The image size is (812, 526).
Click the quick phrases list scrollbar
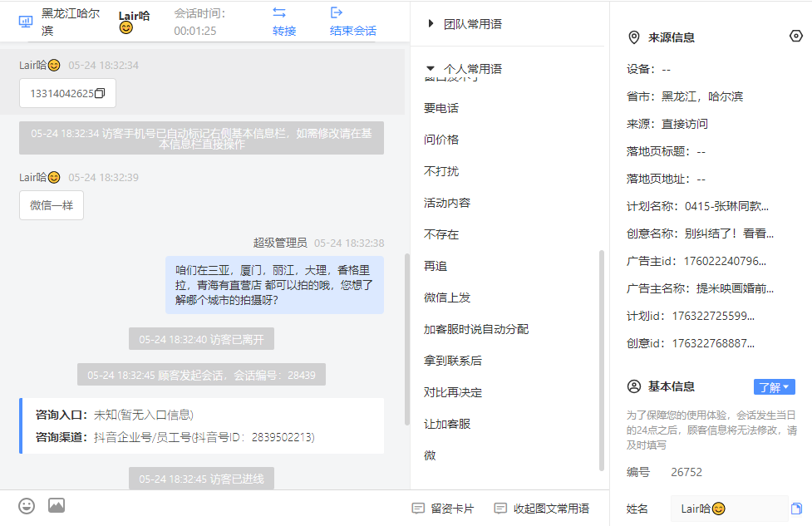tap(601, 361)
